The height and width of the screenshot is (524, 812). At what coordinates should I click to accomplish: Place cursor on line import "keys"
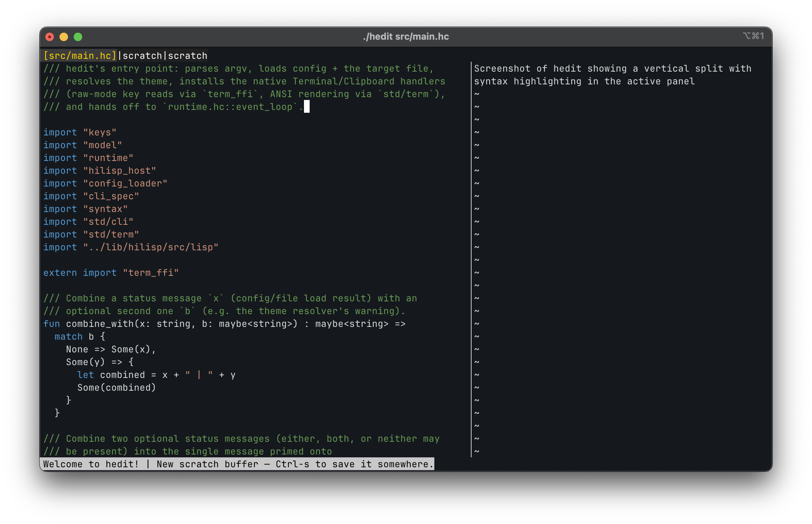[x=80, y=132]
